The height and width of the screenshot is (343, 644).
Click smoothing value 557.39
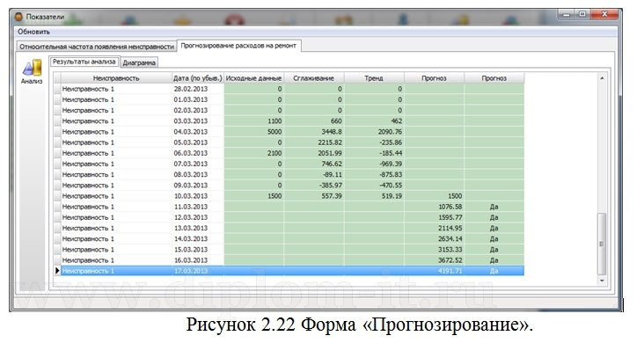tap(332, 196)
